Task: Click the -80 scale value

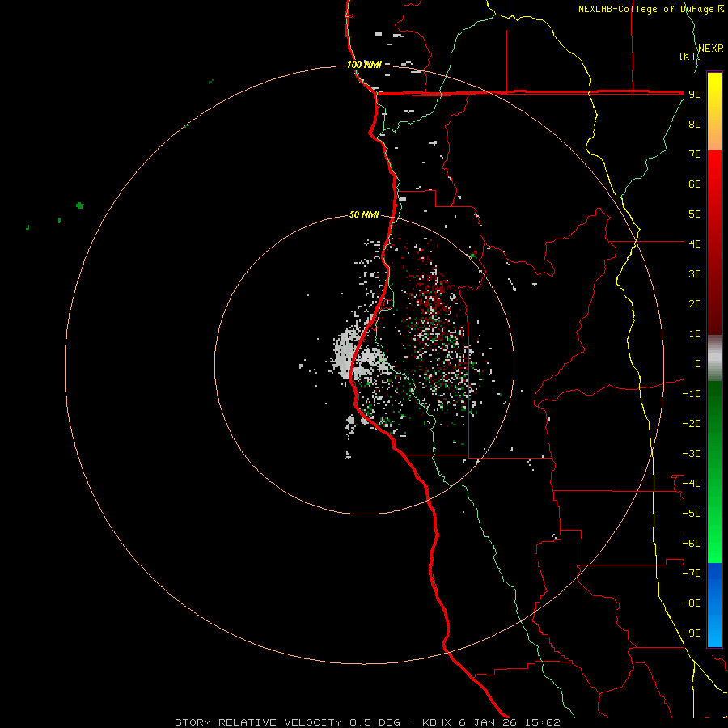Action: click(692, 603)
